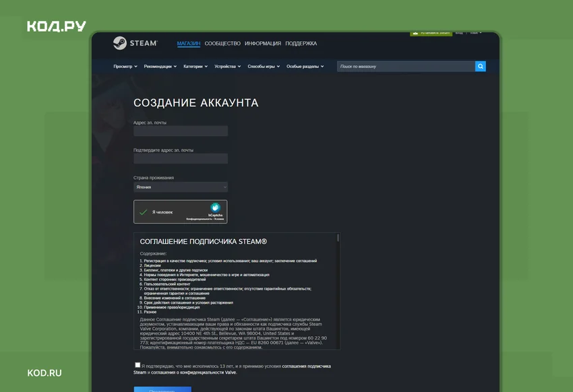Click the green install Steam button
This screenshot has height=392, width=573.
(x=431, y=33)
